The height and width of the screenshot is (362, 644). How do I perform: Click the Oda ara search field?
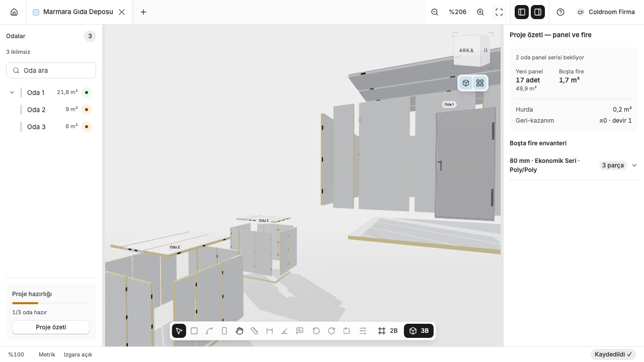51,70
